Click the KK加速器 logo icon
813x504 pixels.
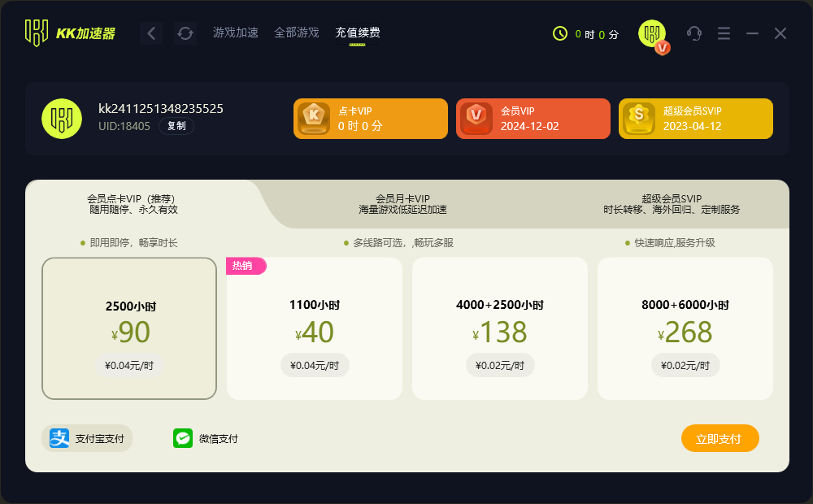[37, 33]
